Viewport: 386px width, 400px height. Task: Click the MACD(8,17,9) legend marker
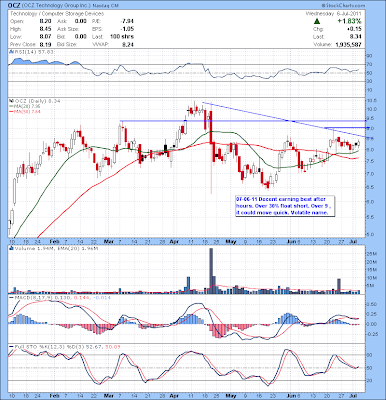tap(11, 297)
